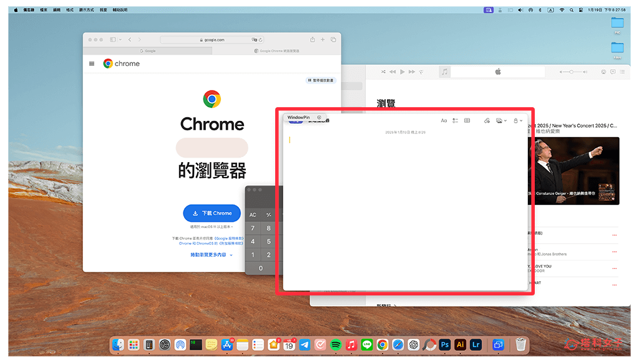The width and height of the screenshot is (639, 364).
Task: Click the google.com address bar in Safari
Action: (x=212, y=40)
